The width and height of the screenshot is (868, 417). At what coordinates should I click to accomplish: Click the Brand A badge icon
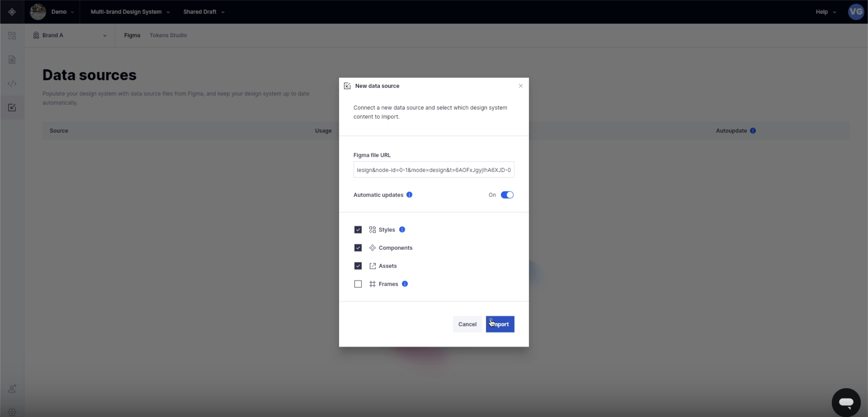tap(36, 35)
